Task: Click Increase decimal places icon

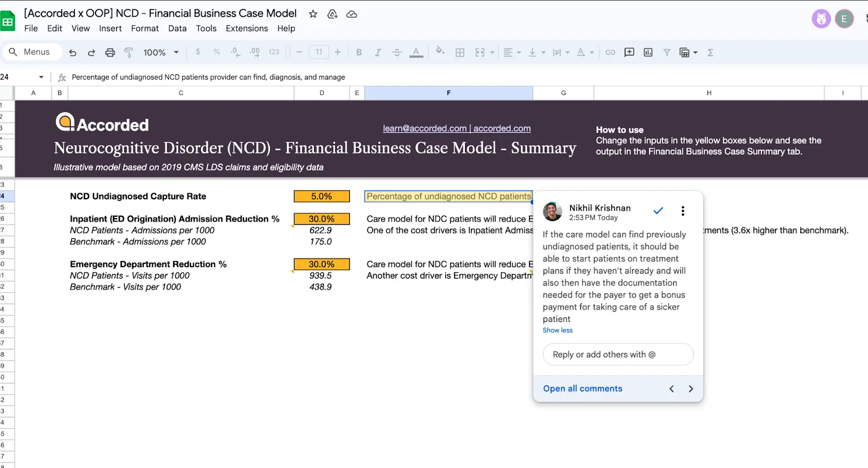Action: tap(254, 52)
